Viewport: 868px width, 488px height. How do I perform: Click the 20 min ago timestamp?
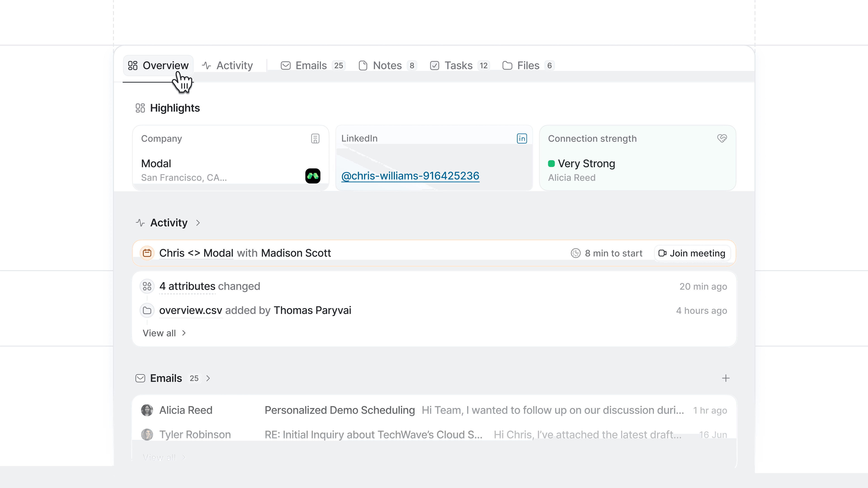703,287
